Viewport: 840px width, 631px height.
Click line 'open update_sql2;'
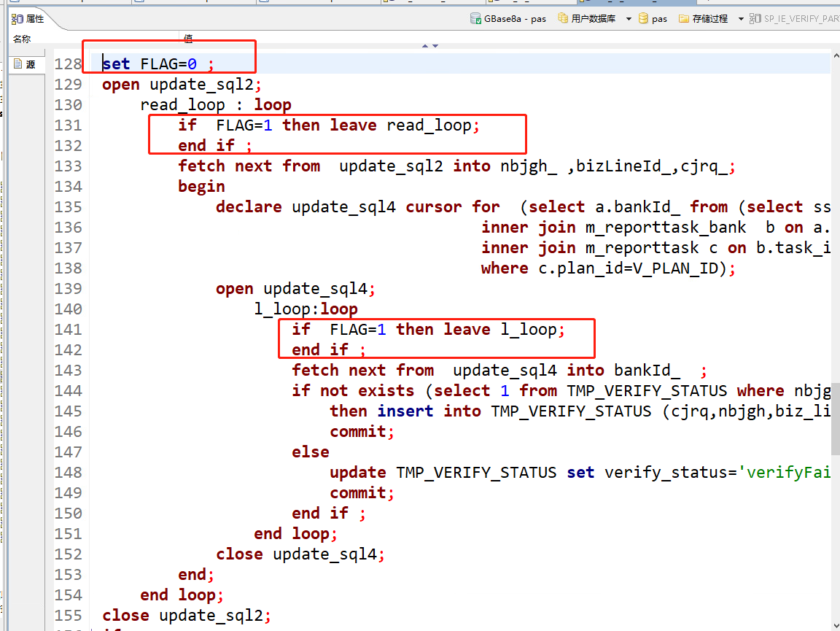click(x=182, y=84)
